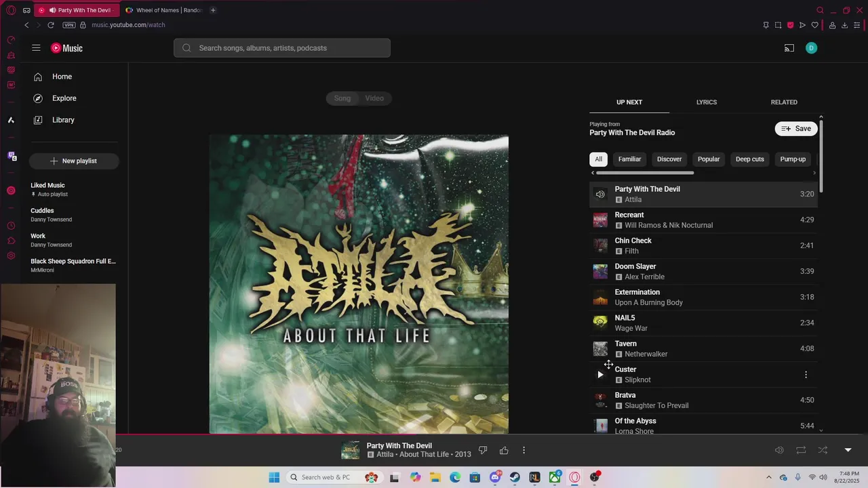Open Twitch in Opera sidebar
868x488 pixels.
[x=12, y=156]
